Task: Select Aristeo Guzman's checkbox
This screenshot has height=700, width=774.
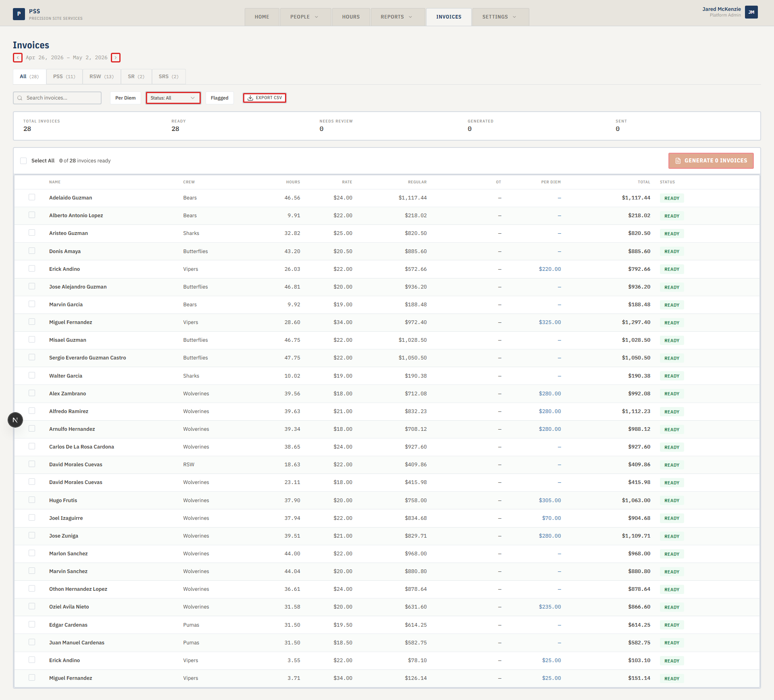Action: (32, 233)
